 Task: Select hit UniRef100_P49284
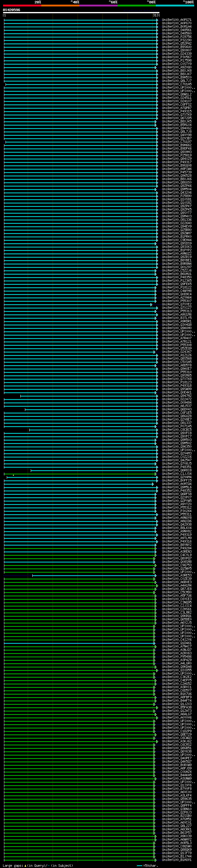pyautogui.click(x=176, y=548)
